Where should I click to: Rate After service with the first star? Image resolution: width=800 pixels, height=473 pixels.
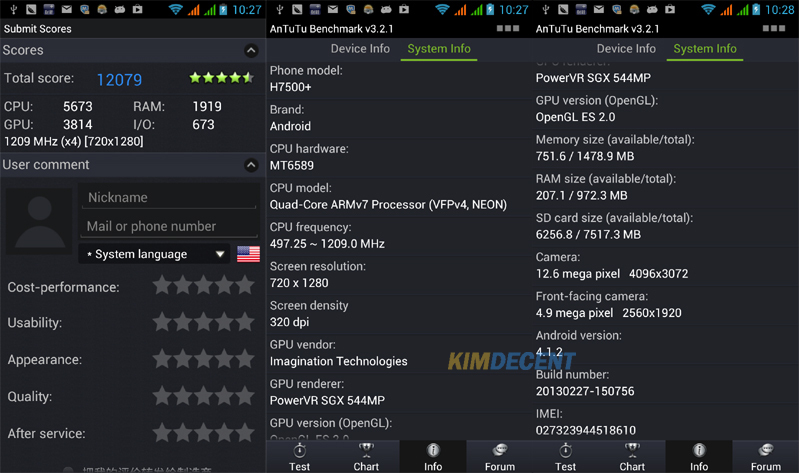(162, 433)
